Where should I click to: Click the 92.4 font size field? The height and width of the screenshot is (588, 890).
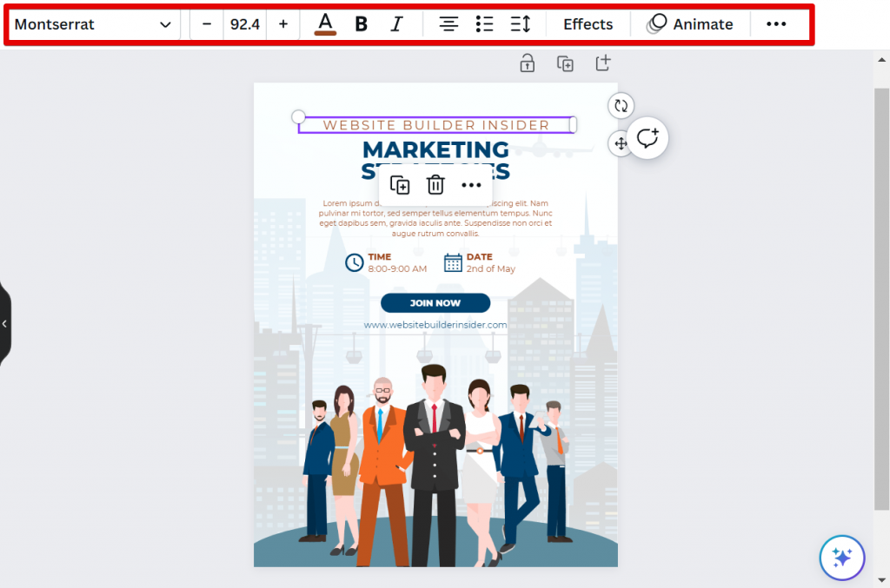tap(244, 24)
